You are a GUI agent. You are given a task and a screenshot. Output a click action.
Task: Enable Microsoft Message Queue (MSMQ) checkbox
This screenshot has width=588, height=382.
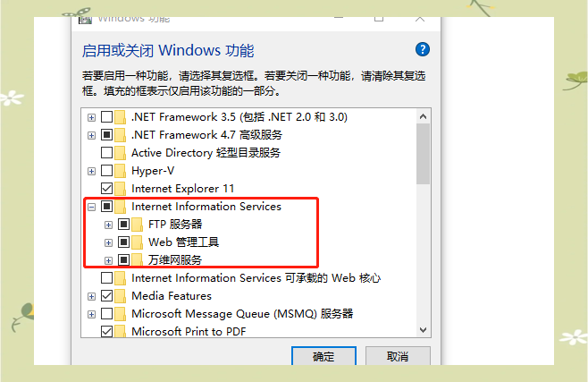point(107,314)
